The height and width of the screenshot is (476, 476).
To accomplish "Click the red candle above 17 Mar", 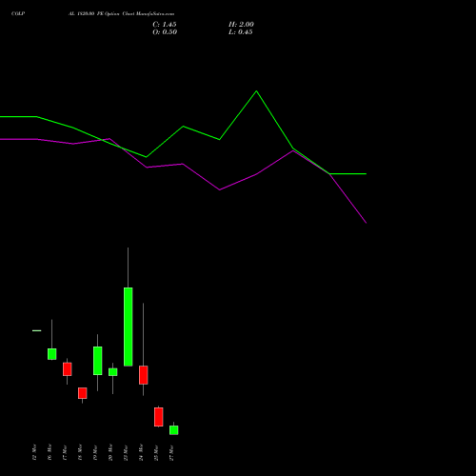I will [x=68, y=369].
